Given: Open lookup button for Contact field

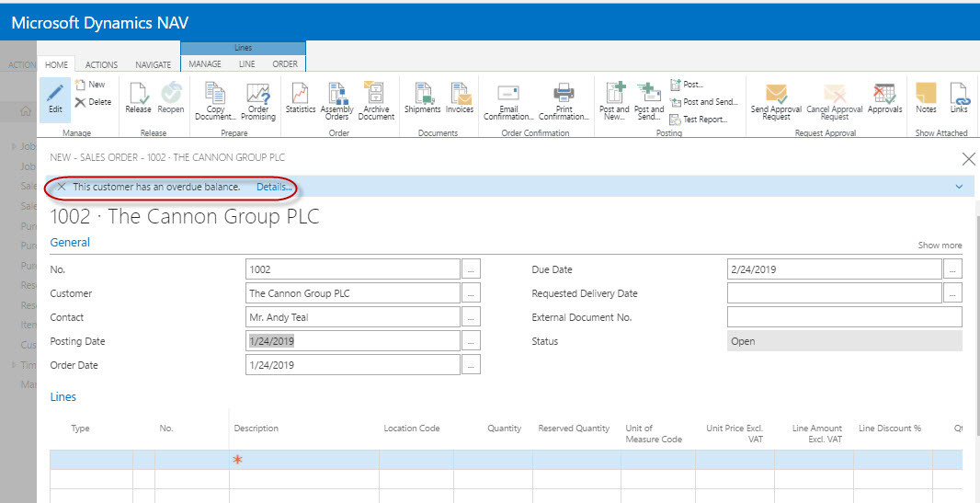Looking at the screenshot, I should [x=471, y=317].
